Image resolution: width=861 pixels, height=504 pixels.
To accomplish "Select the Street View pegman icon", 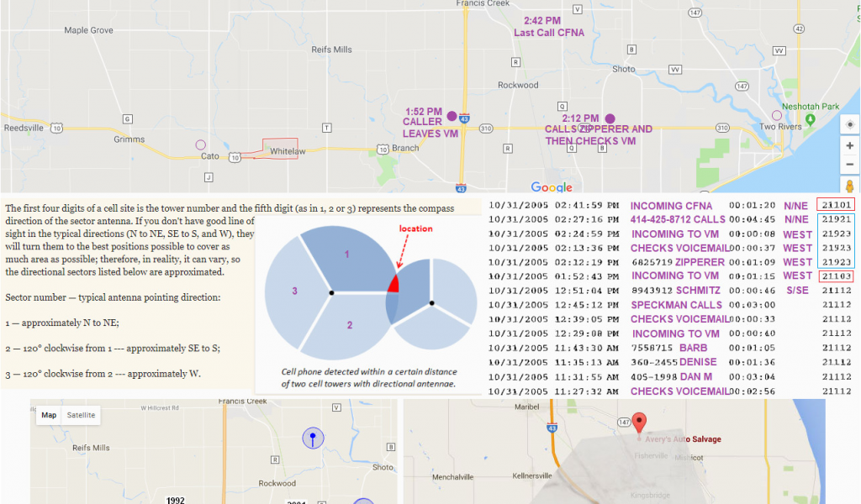I will coord(849,186).
